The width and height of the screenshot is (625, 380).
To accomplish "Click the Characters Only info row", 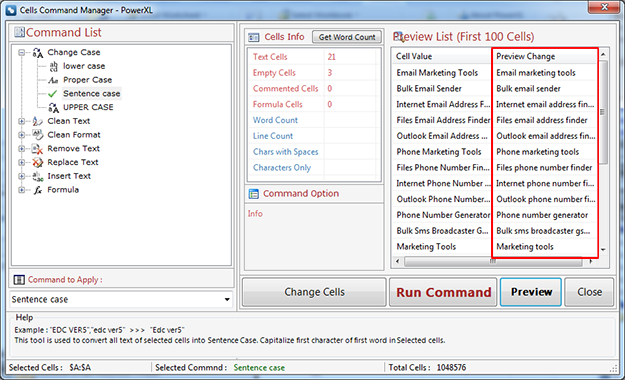I will (313, 167).
